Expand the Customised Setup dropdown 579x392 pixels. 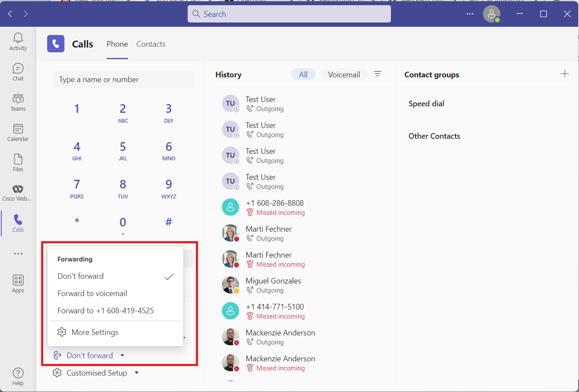click(x=137, y=373)
